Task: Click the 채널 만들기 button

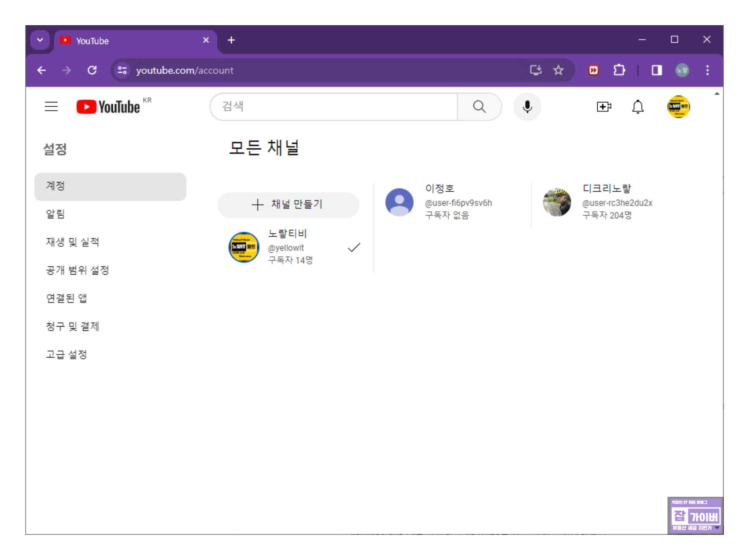Action: coord(288,204)
